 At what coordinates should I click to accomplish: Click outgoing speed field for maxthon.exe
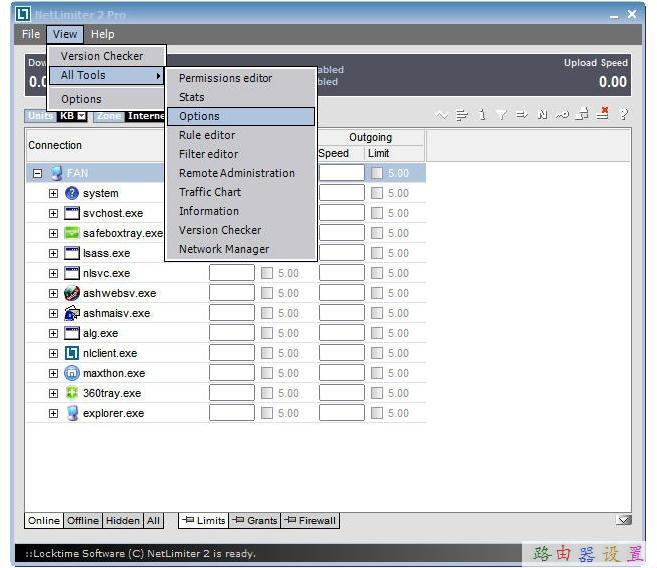pyautogui.click(x=341, y=373)
